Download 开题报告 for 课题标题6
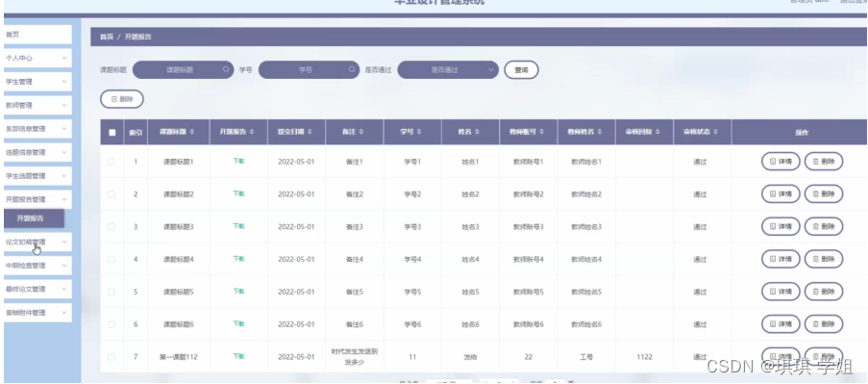 (x=238, y=323)
